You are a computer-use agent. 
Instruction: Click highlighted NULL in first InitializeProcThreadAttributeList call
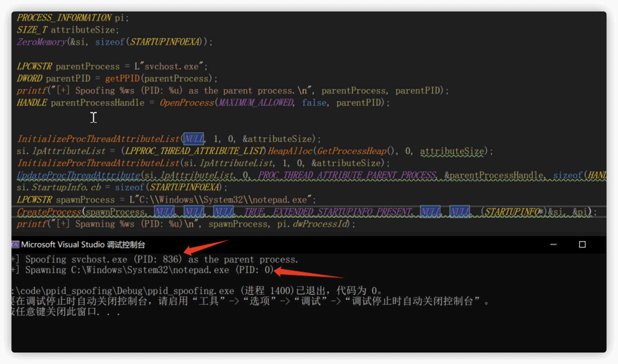pos(193,139)
